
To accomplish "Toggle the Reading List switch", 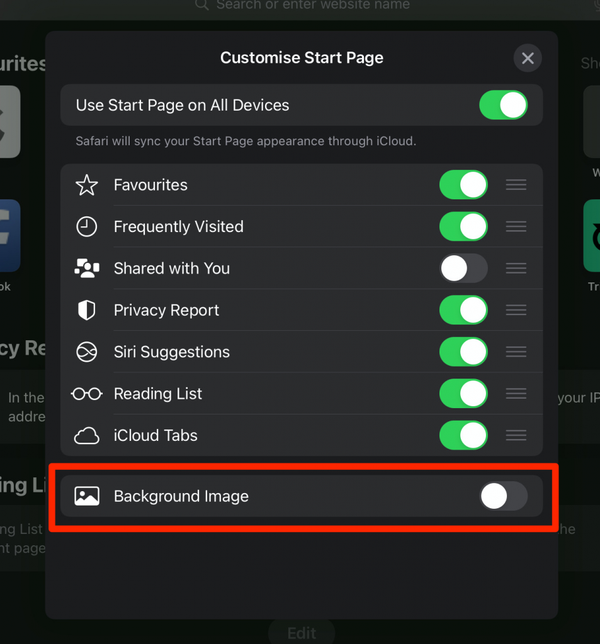I will (x=463, y=393).
